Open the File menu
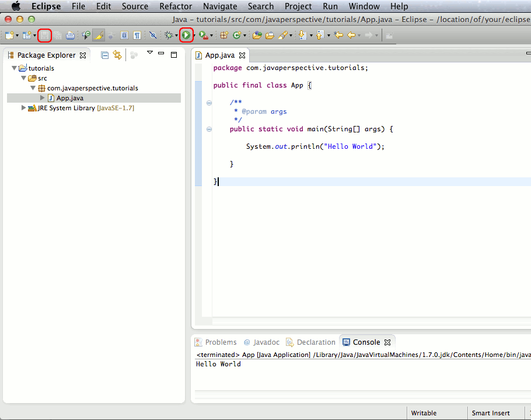 click(x=79, y=6)
